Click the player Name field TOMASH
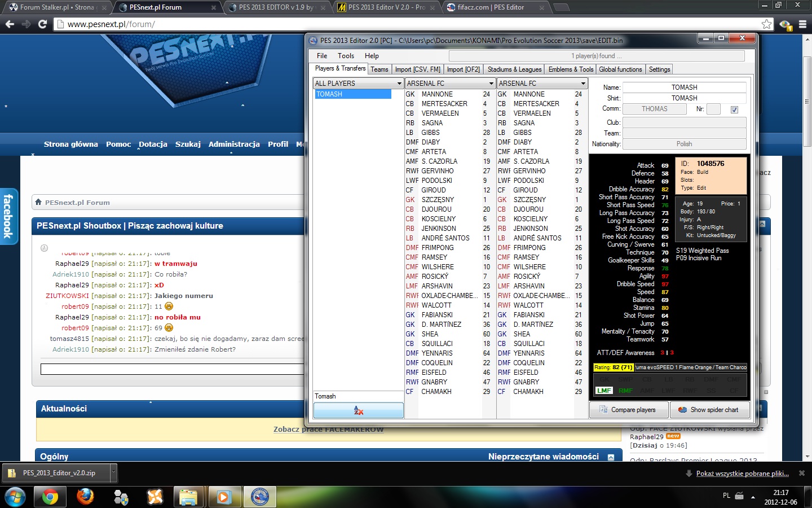 (684, 87)
